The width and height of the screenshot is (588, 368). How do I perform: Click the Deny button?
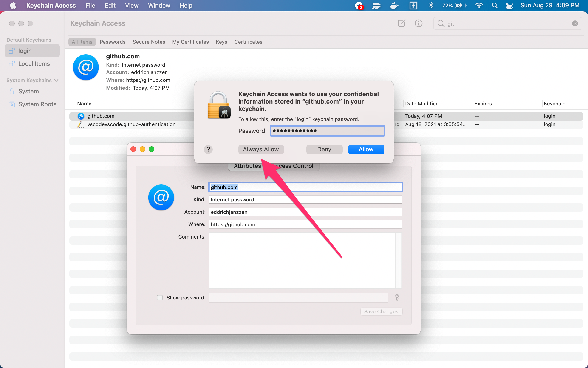click(x=324, y=149)
